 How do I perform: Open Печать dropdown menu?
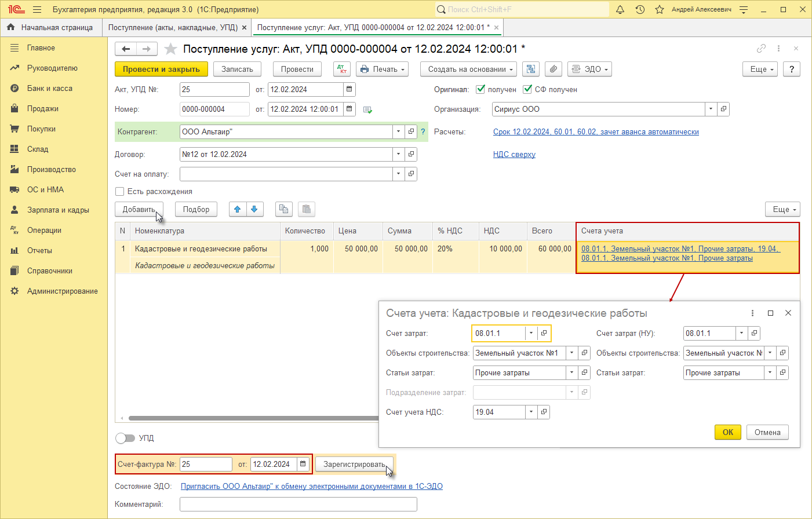tap(383, 69)
